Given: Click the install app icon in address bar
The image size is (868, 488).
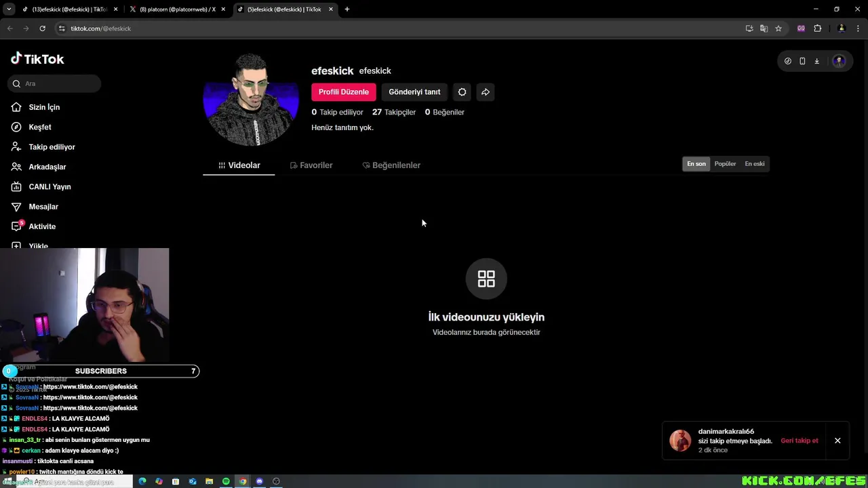Looking at the screenshot, I should coord(749,28).
